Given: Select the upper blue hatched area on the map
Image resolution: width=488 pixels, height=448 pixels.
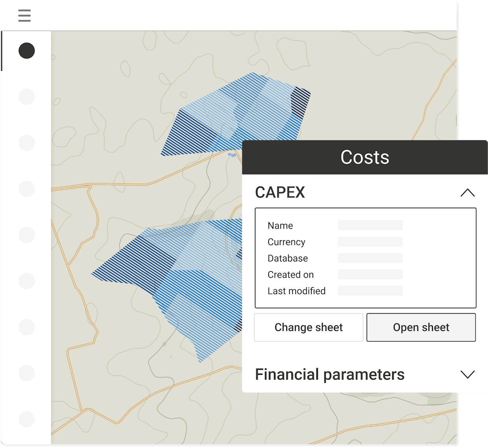Looking at the screenshot, I should [233, 113].
